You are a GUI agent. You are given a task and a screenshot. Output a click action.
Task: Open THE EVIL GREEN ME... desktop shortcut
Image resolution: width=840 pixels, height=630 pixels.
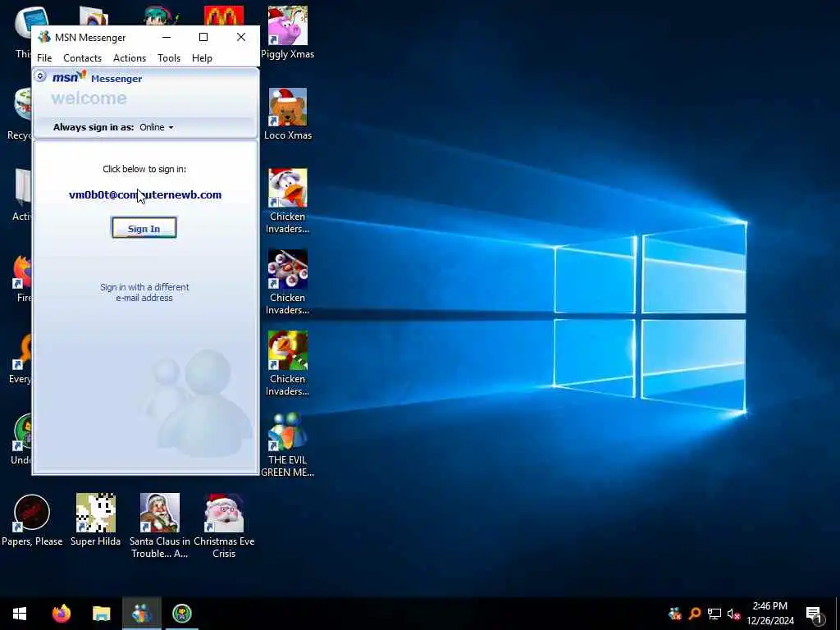point(288,445)
